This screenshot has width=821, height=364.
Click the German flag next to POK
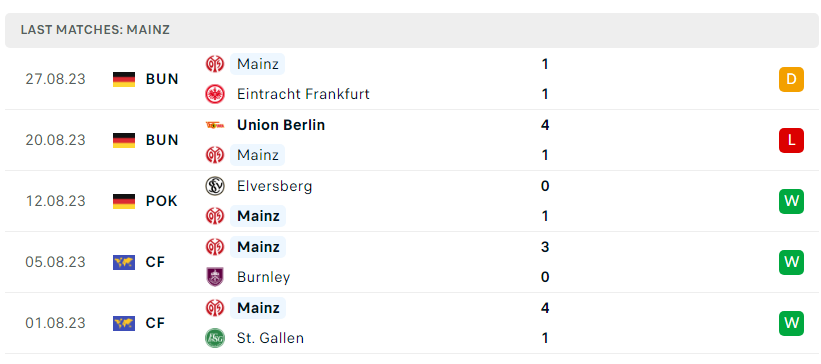(124, 201)
